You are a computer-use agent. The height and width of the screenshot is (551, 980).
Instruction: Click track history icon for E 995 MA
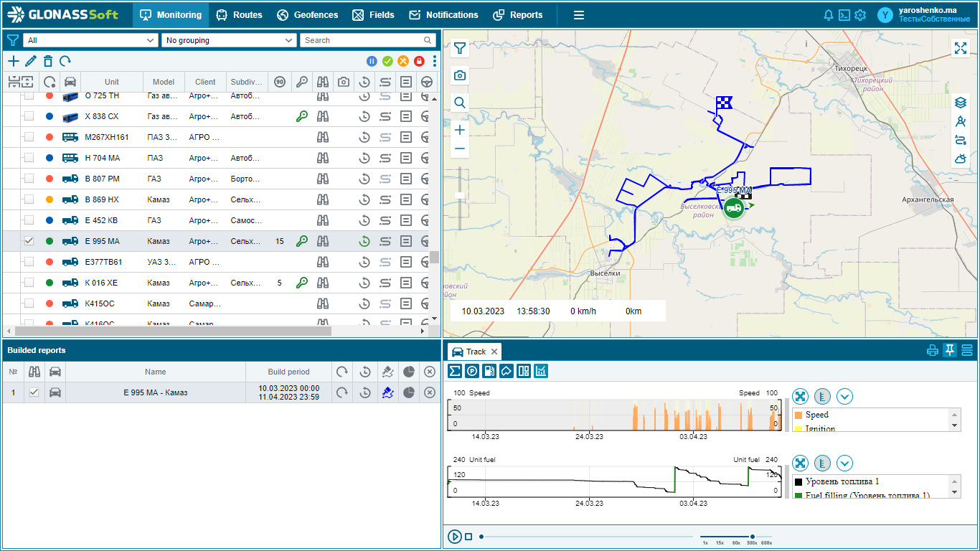pyautogui.click(x=364, y=241)
